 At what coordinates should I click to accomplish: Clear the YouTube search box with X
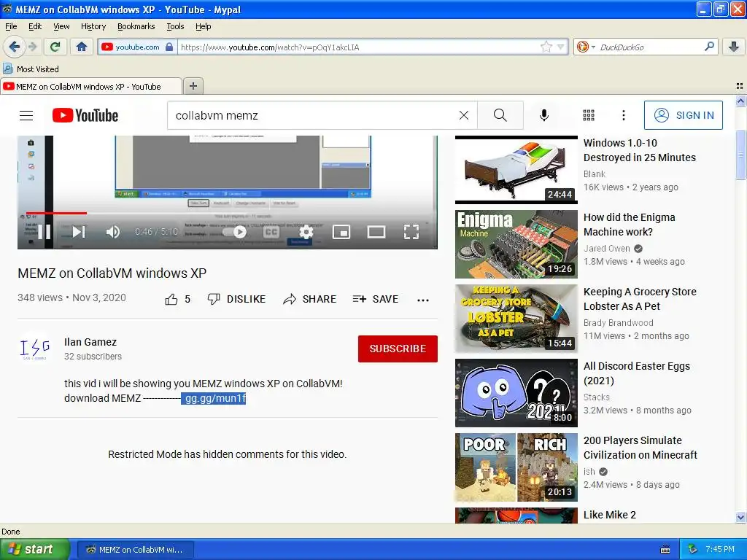(463, 115)
